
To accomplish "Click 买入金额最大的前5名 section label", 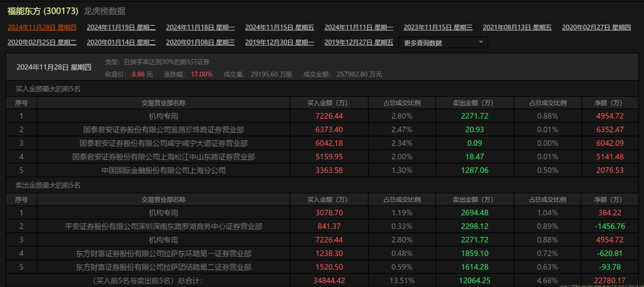I will [48, 88].
